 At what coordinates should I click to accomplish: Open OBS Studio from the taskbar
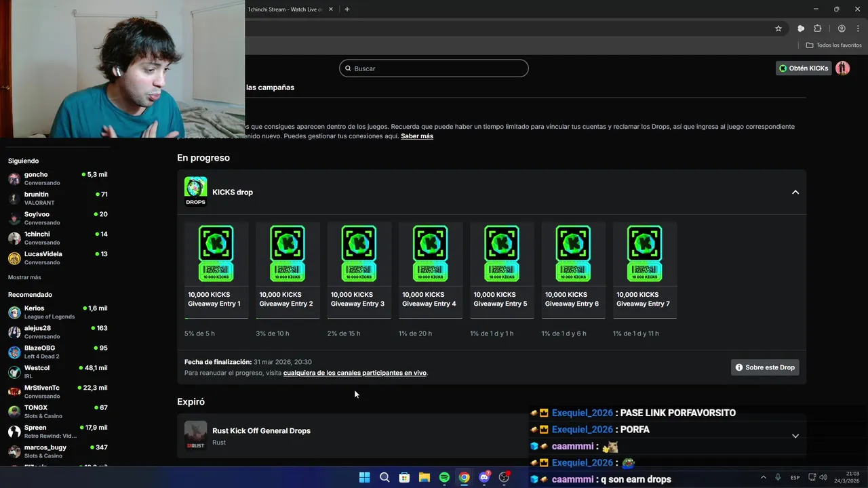[504, 477]
